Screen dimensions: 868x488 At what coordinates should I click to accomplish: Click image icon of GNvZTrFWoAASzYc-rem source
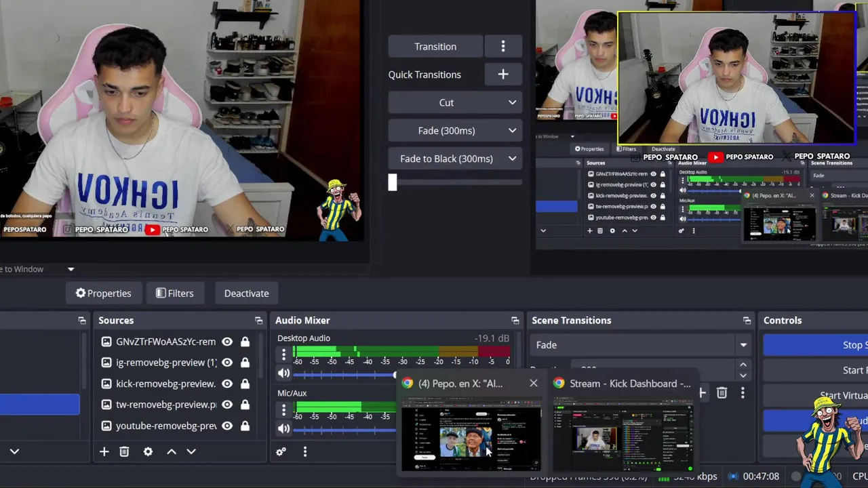click(106, 342)
